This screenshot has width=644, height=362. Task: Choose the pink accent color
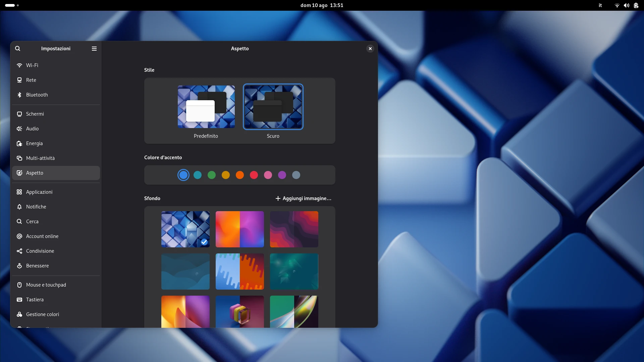tap(268, 175)
